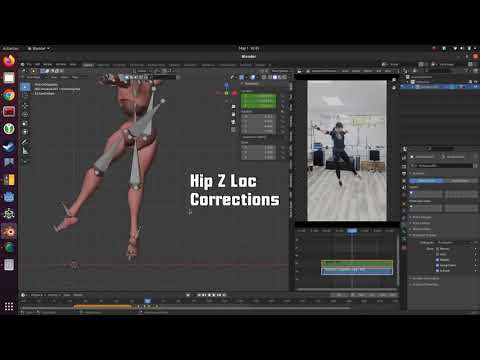This screenshot has width=480, height=360.
Task: Expand the Motion Paths panel
Action: click(422, 229)
